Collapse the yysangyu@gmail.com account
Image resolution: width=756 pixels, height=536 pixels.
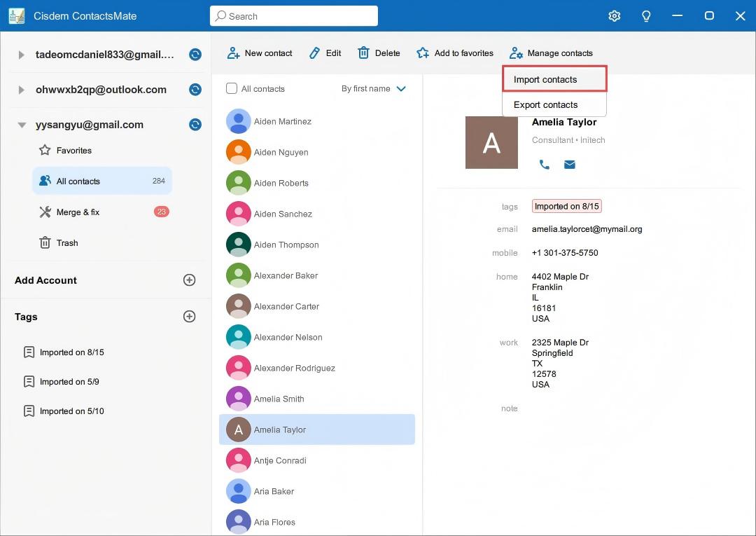(x=22, y=124)
